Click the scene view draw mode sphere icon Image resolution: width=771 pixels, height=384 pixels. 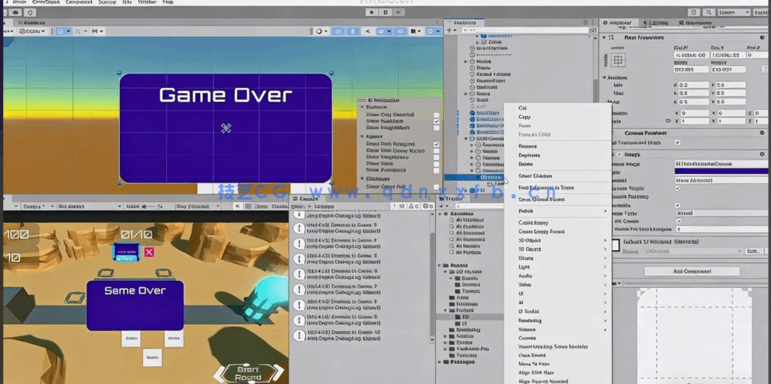[x=319, y=31]
